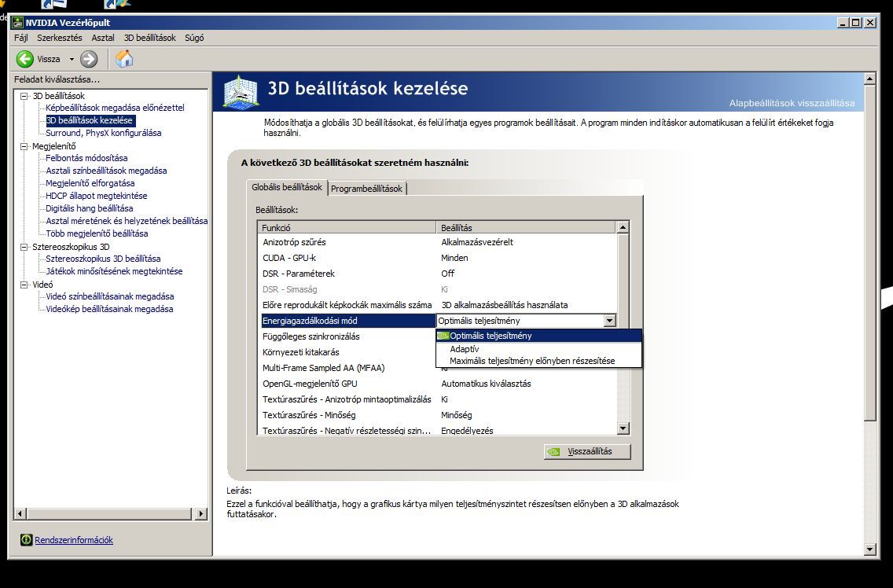The width and height of the screenshot is (893, 588).
Task: Select Több megjelenítő beállítása
Action: pyautogui.click(x=97, y=233)
